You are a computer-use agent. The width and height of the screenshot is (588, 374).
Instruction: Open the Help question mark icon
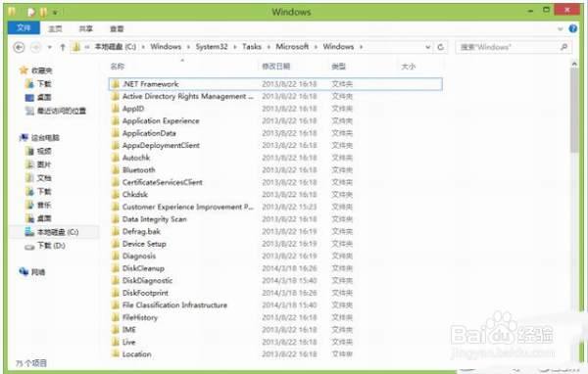click(x=572, y=28)
